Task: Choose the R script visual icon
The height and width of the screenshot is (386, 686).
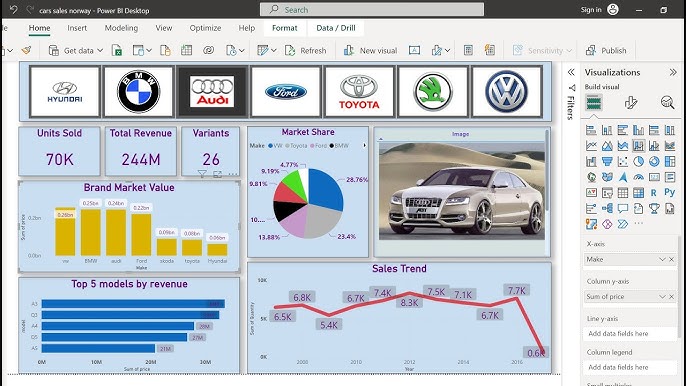Action: 654,193
